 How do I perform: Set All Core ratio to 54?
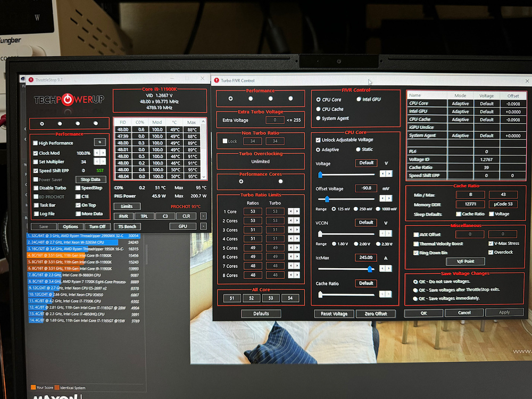(x=290, y=298)
